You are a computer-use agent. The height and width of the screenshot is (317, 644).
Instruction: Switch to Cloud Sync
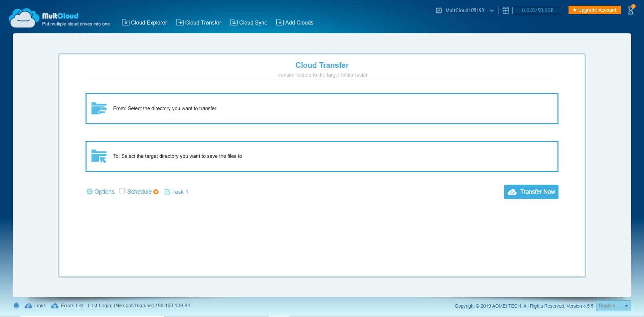point(249,22)
